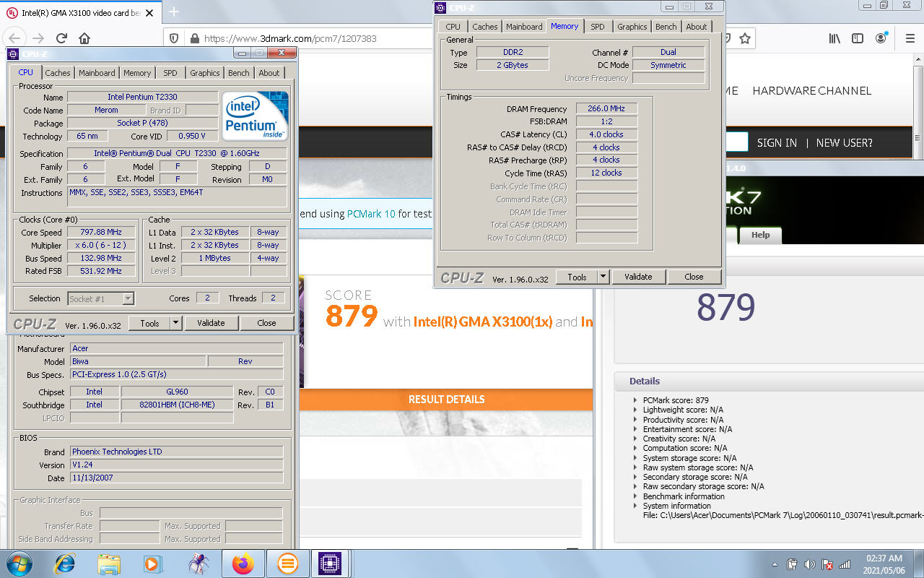Open Caches tab in Memory CPU-Z window
Screen dimensions: 924x578
click(485, 27)
